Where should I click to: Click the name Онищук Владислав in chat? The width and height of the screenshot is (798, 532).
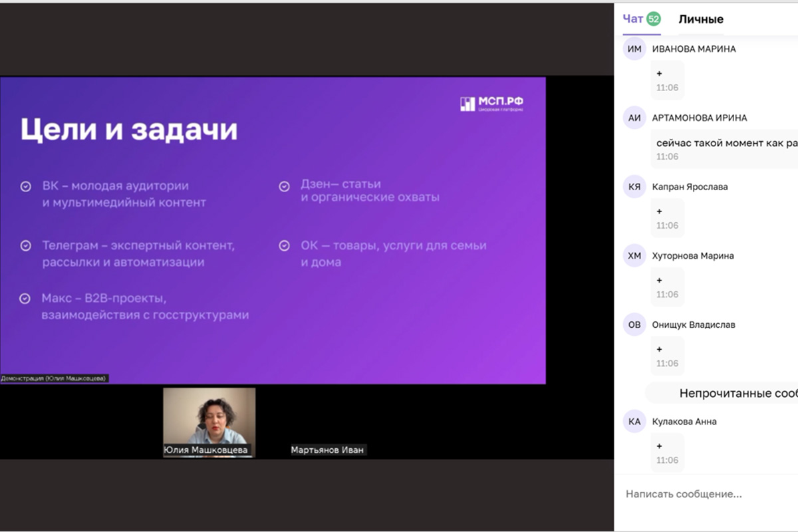694,325
